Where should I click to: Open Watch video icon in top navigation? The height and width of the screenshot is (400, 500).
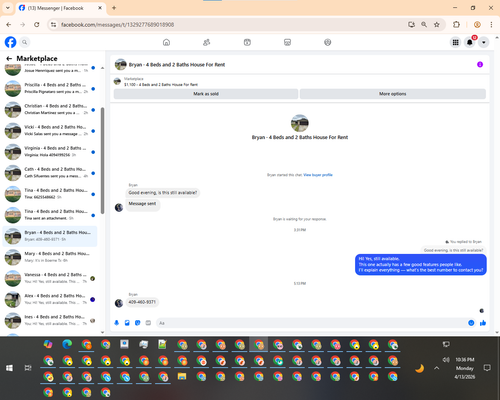(x=247, y=42)
